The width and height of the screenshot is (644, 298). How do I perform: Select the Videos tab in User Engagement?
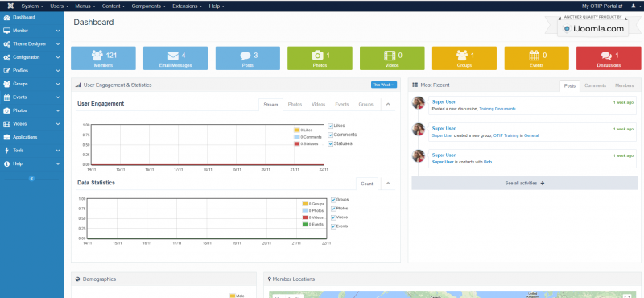pyautogui.click(x=318, y=105)
